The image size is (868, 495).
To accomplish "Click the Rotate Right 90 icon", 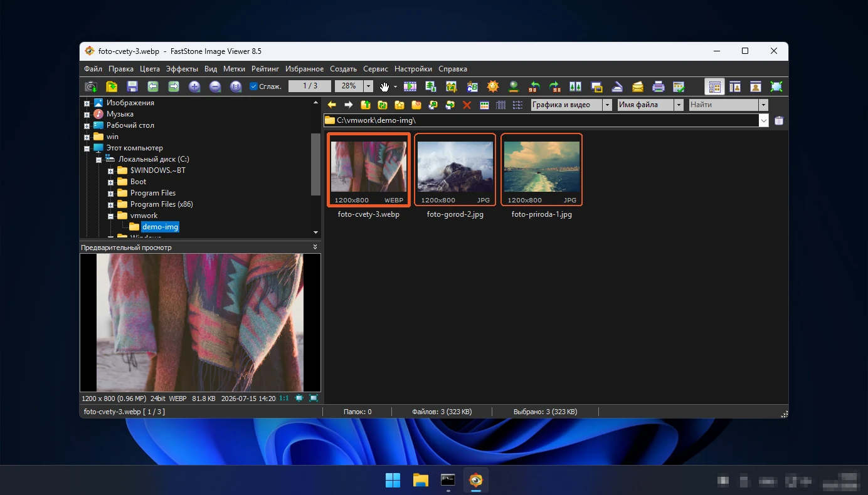I will point(555,86).
